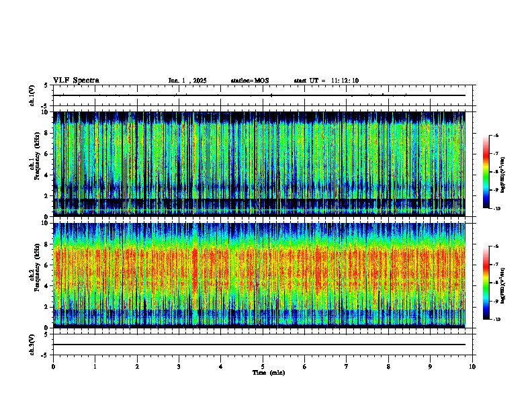Click the 'Time (min)' axis label
532x411 pixels.
point(269,373)
